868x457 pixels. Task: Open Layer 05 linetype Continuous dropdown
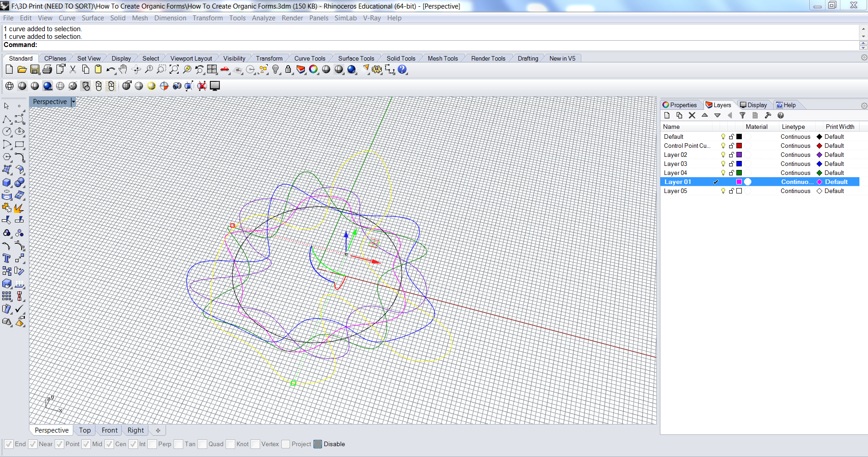coord(795,191)
